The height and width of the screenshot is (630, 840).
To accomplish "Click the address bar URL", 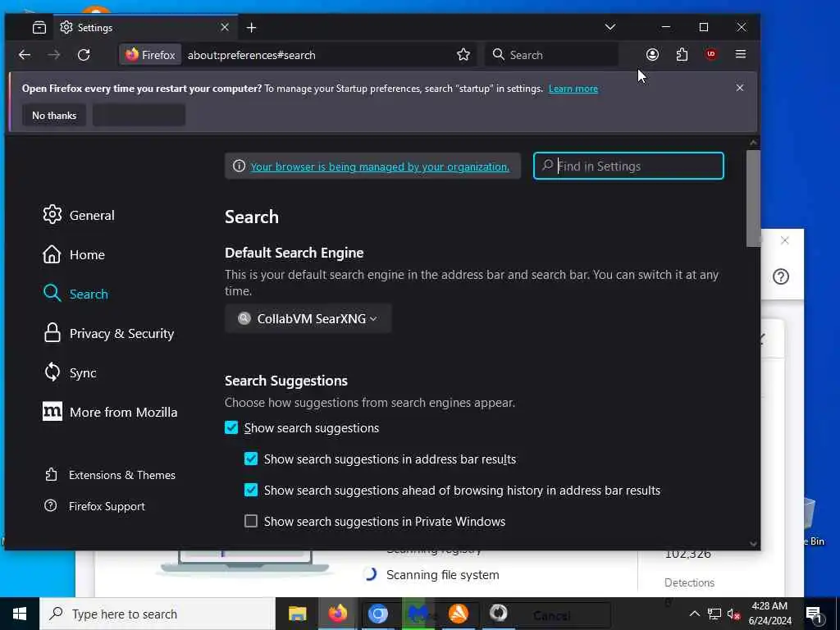I will 251,55.
